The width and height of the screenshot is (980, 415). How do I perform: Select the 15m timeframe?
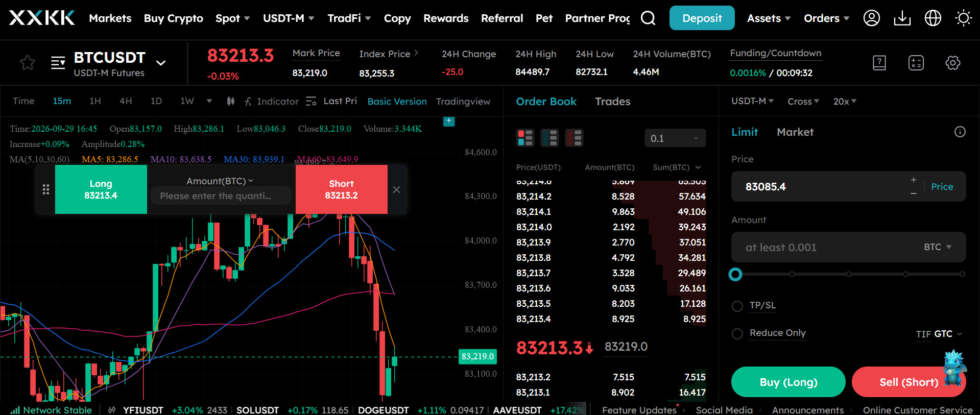[62, 101]
